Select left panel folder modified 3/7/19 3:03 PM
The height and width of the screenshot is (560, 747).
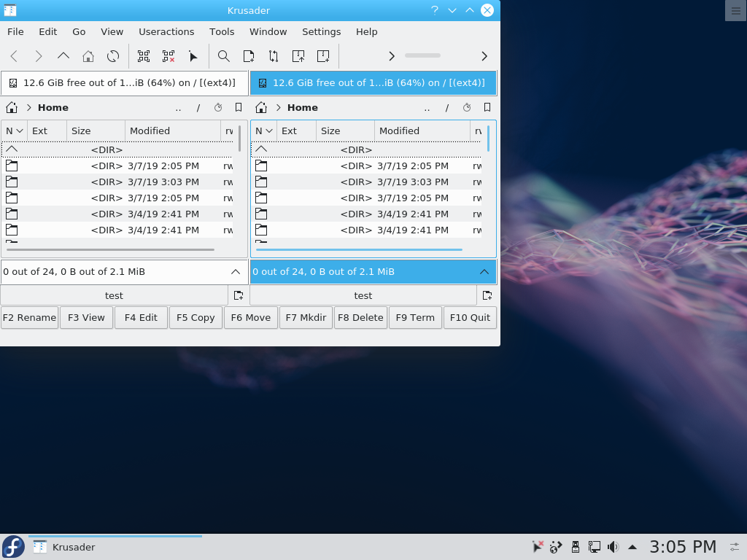pos(119,182)
